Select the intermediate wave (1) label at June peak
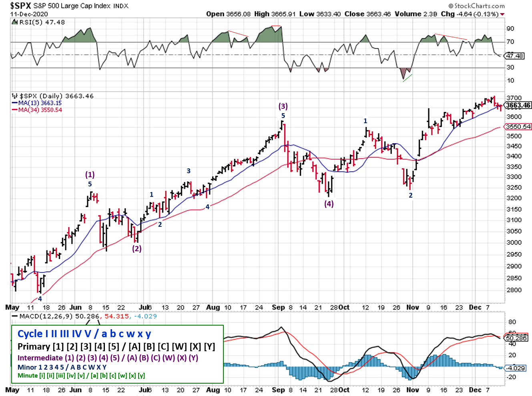 (90, 174)
